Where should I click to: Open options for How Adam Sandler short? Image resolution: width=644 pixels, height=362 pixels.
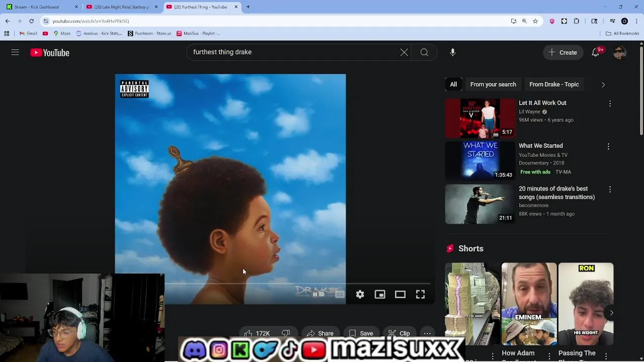click(549, 356)
